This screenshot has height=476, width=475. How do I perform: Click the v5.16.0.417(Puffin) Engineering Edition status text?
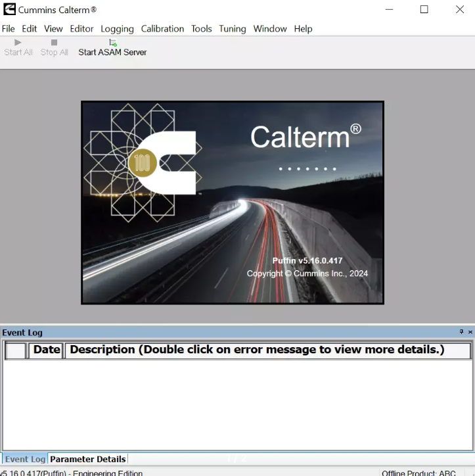click(71, 473)
